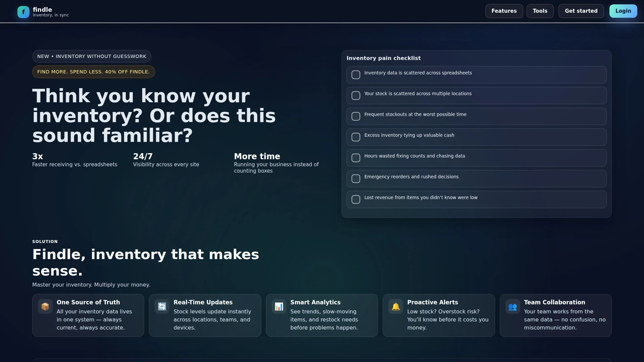Click the One Source of Truth box icon
The height and width of the screenshot is (362, 644).
[x=45, y=306]
